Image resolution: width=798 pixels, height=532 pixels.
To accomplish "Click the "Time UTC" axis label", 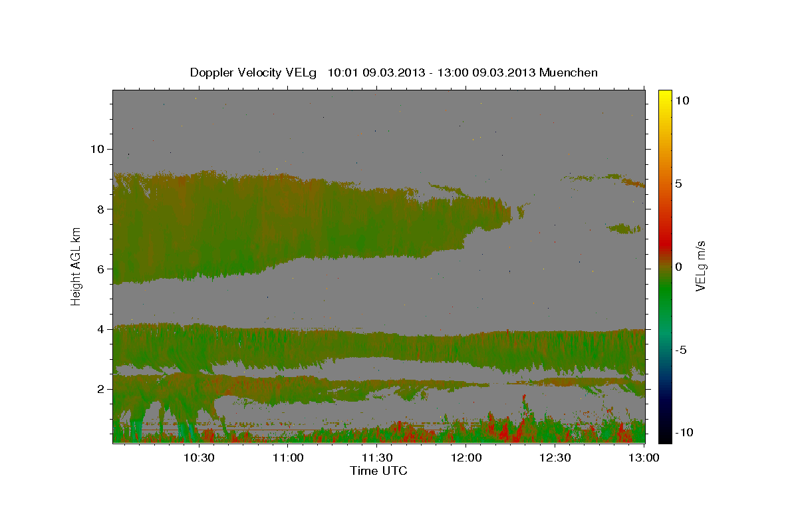I will 378,471.
